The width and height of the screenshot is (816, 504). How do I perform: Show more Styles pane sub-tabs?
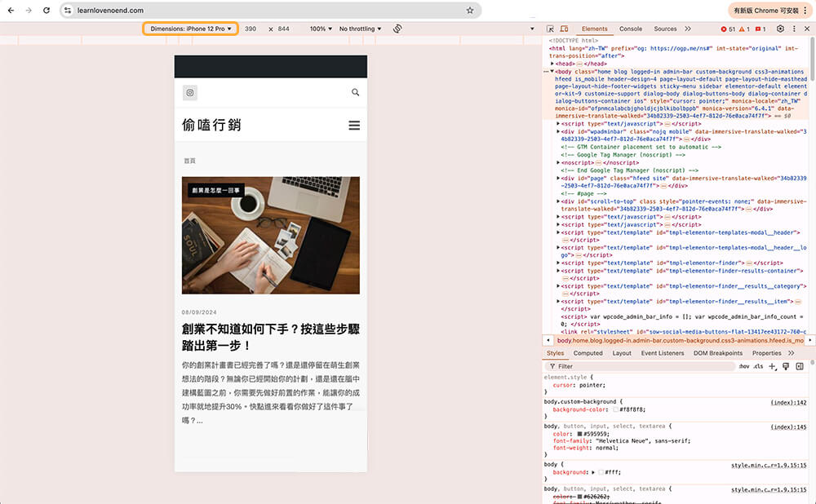(791, 353)
